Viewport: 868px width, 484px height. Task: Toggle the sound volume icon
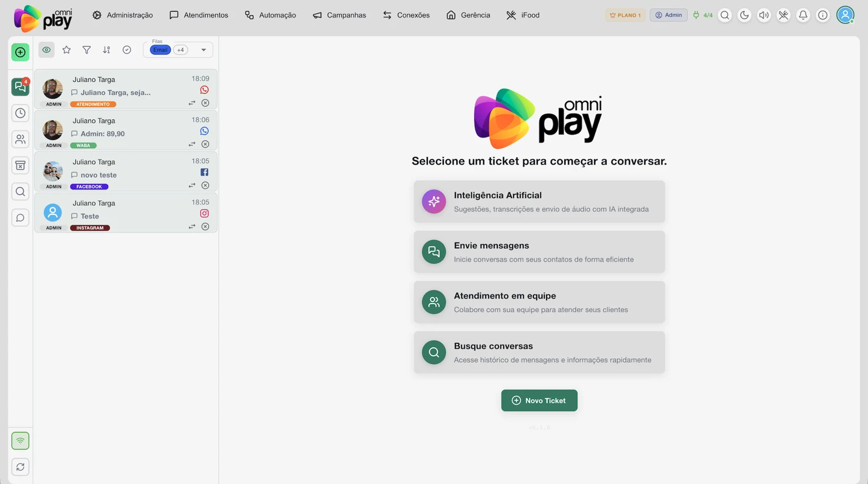click(764, 15)
